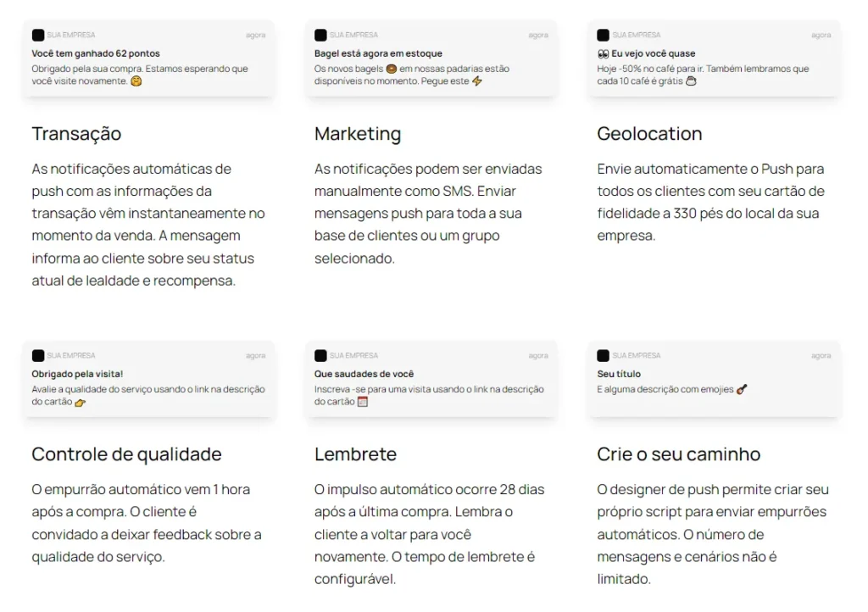
Task: Click the black app icon in the Marketing notification
Action: point(320,36)
